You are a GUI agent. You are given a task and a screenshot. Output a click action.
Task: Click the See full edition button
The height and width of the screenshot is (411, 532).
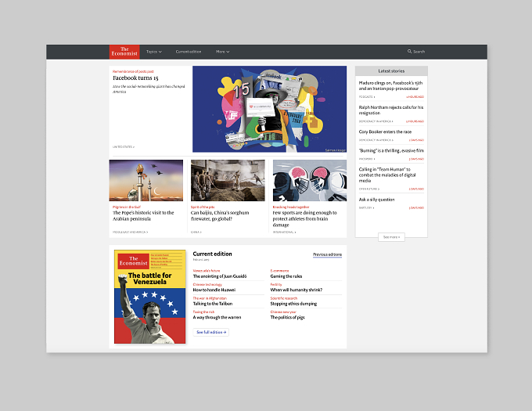211,332
